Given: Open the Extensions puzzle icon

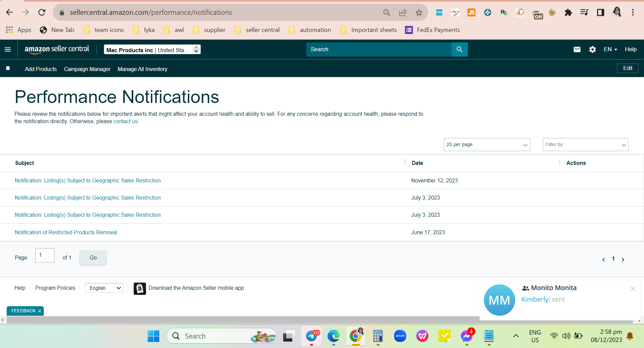Looking at the screenshot, I should click(568, 12).
